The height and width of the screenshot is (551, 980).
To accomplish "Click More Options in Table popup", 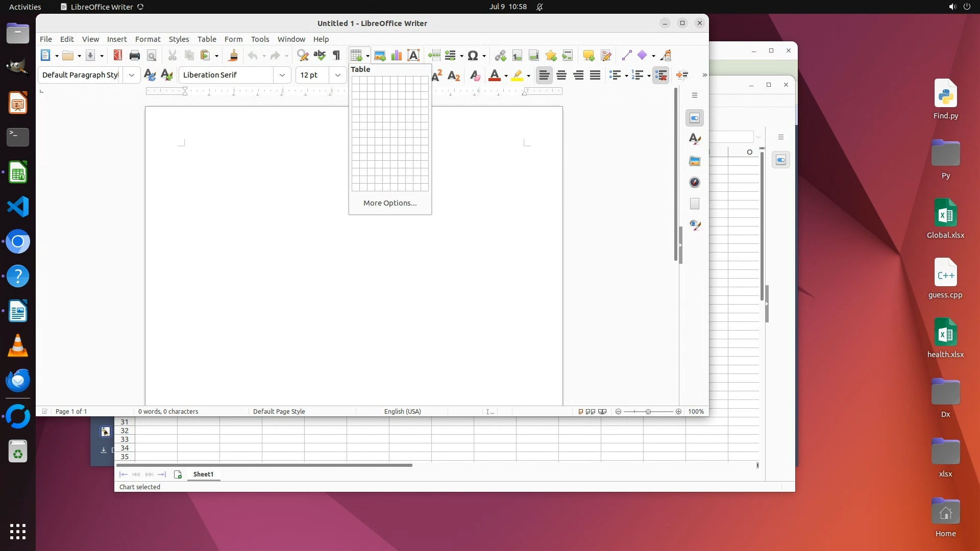I will pos(390,203).
